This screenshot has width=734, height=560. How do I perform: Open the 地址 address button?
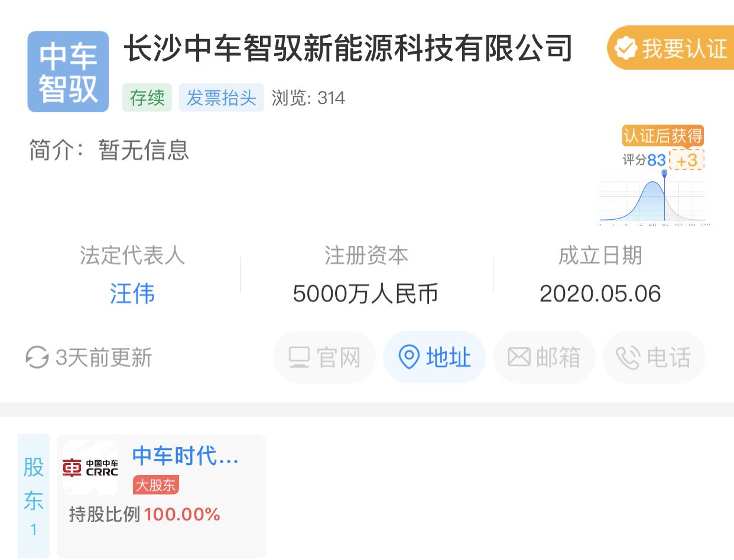click(x=434, y=357)
